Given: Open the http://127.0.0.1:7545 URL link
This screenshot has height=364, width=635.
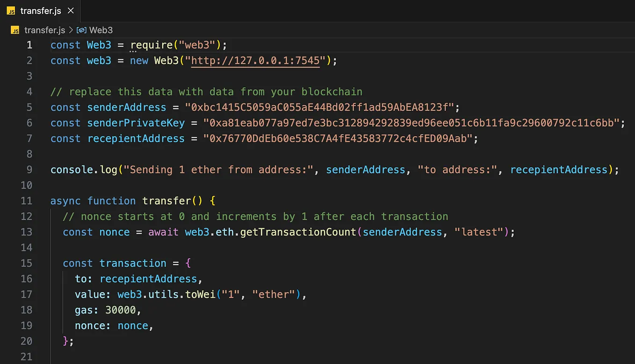Looking at the screenshot, I should coord(255,61).
